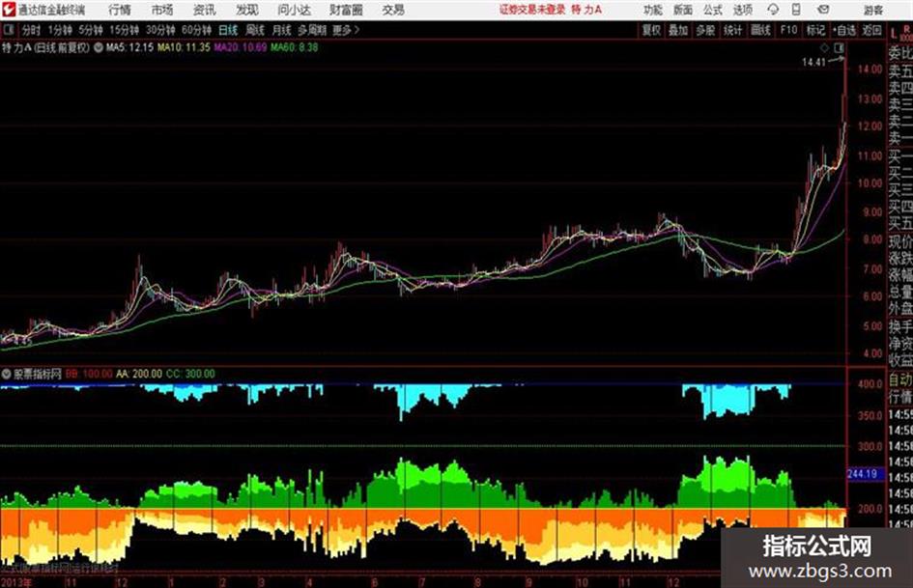Click the Tongdaxin red logo icon
Screen dimensions: 913x588
pos(8,10)
